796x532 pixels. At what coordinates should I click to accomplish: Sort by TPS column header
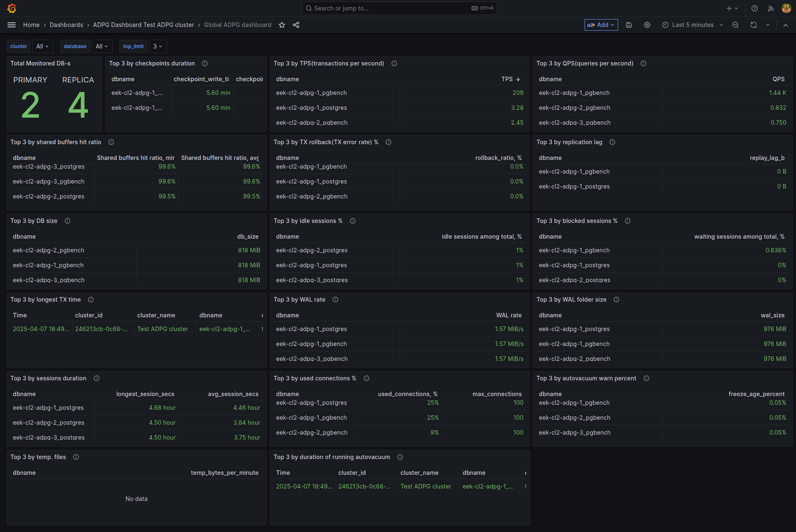(507, 79)
